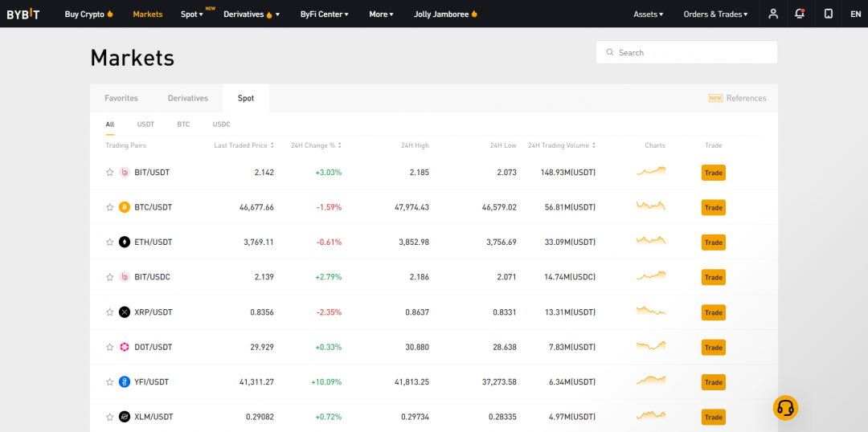Image resolution: width=868 pixels, height=432 pixels.
Task: Filter pairs by the USDC tab
Action: (221, 124)
